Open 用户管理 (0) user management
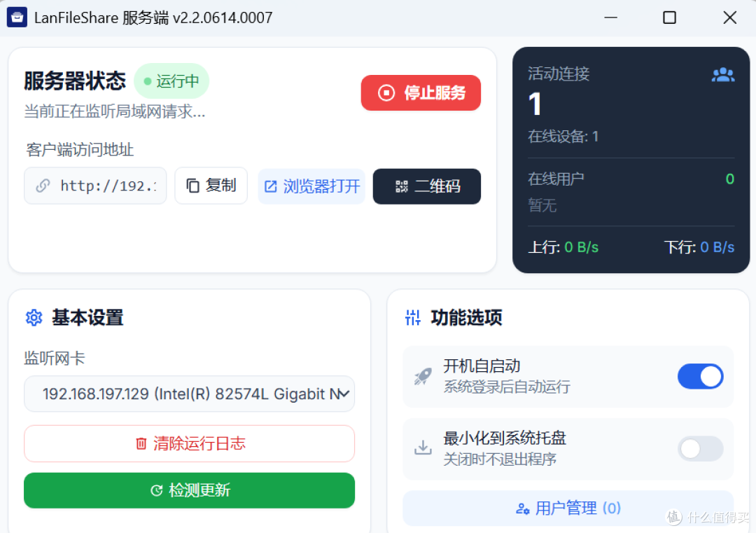 [x=568, y=508]
